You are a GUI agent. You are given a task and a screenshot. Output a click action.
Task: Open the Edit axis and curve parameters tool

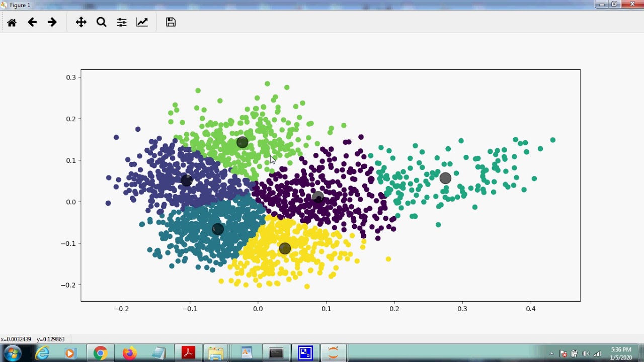point(142,22)
